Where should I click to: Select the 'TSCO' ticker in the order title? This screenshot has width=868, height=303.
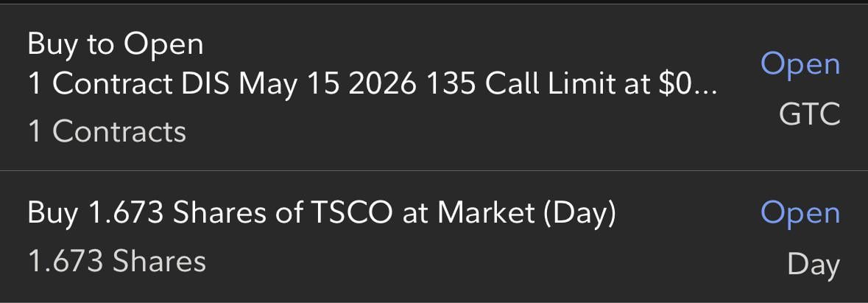(350, 213)
